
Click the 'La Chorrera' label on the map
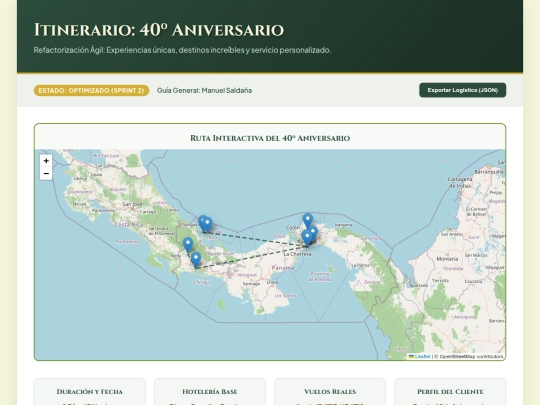pos(297,254)
